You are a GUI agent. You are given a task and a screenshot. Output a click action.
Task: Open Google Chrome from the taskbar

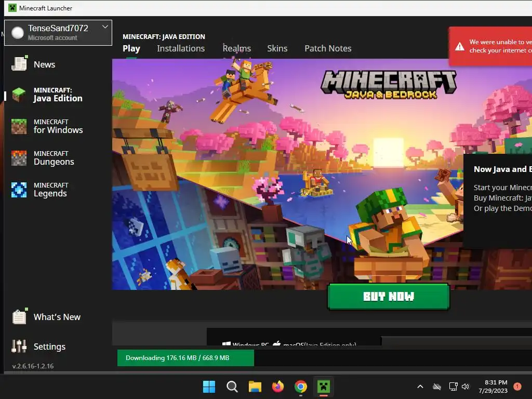pos(301,387)
